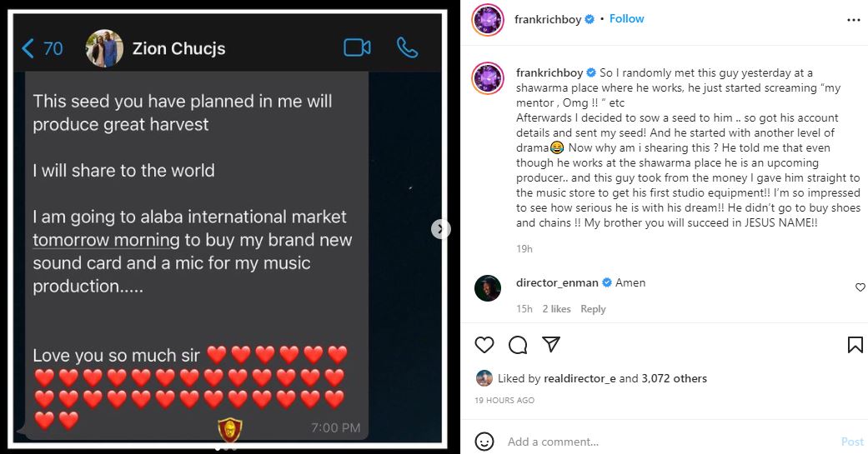Image resolution: width=868 pixels, height=454 pixels.
Task: Click the Post comment button
Action: click(852, 442)
